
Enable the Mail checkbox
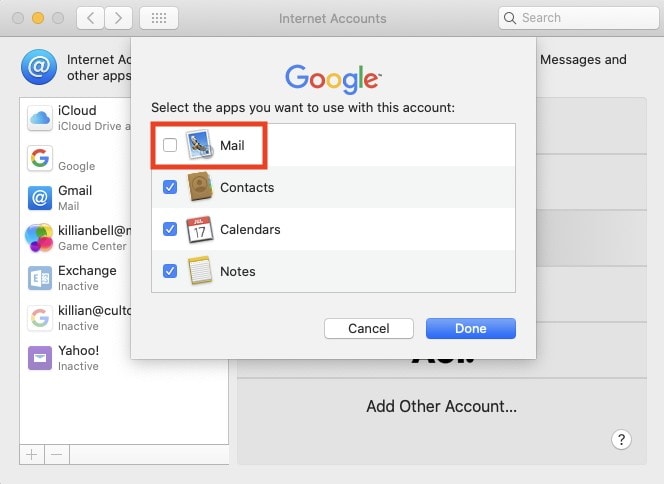click(170, 146)
